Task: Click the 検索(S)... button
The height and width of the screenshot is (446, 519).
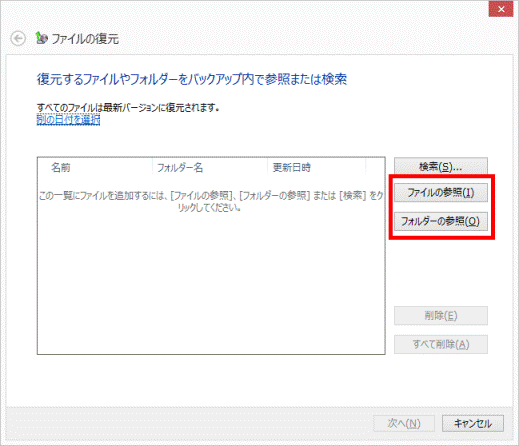Action: coord(441,166)
